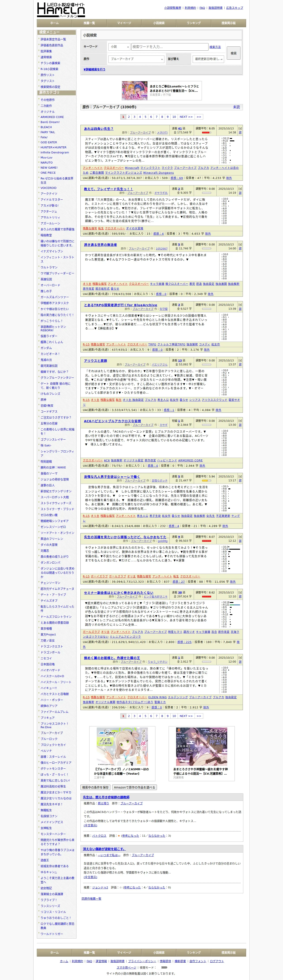The image size is (283, 980).
Task: Click rating bar of あれは四角い先生？
Action: (x=207, y=133)
